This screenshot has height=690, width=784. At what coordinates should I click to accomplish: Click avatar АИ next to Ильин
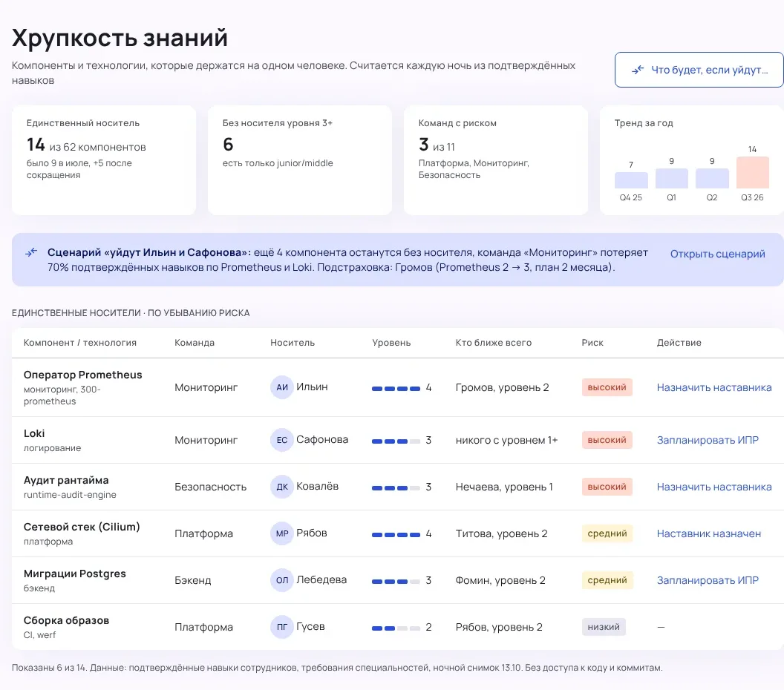(x=282, y=387)
